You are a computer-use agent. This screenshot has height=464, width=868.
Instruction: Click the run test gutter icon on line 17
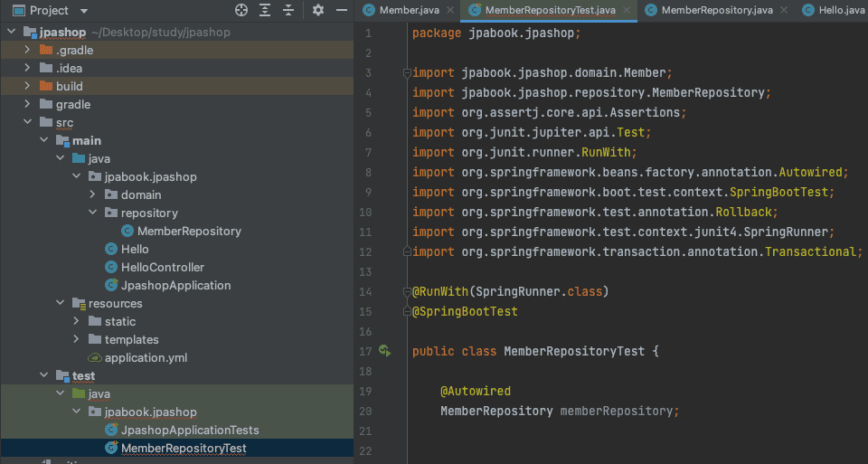click(x=385, y=351)
